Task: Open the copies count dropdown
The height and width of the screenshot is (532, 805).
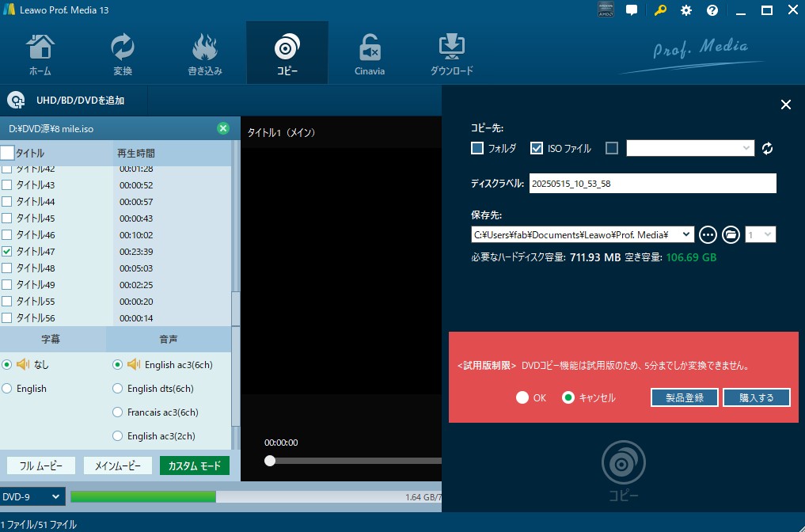Action: click(x=761, y=234)
